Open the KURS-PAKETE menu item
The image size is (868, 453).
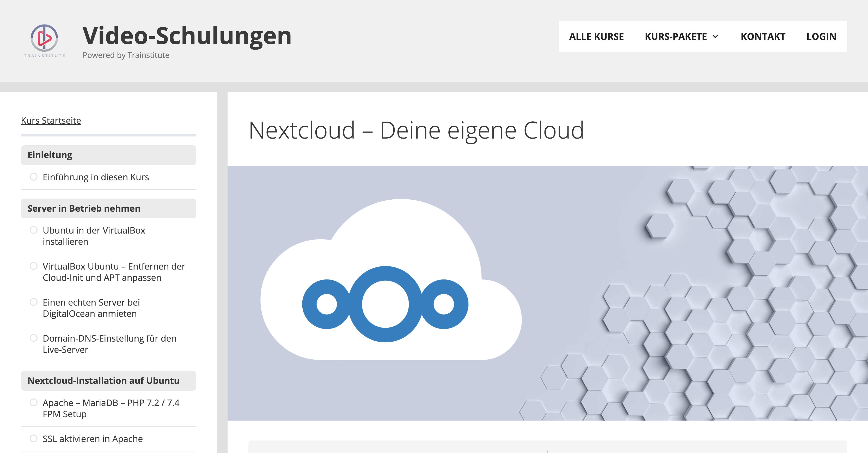676,37
